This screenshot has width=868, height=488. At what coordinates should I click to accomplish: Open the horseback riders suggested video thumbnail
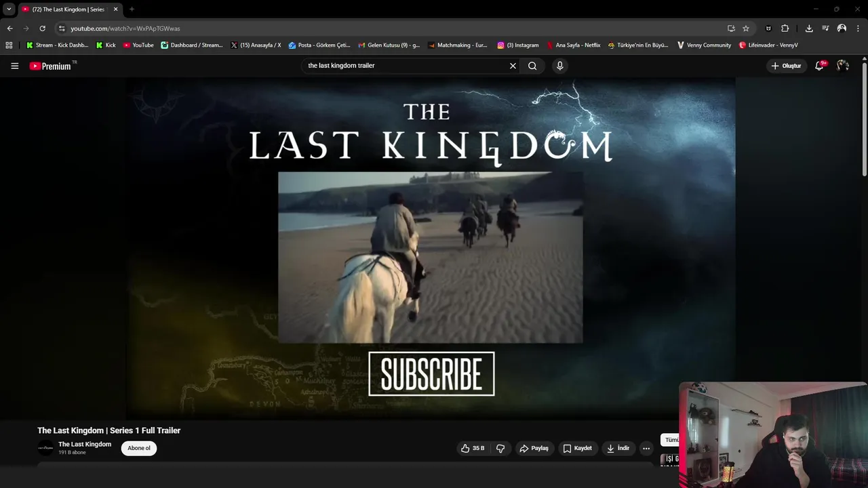[x=430, y=258]
